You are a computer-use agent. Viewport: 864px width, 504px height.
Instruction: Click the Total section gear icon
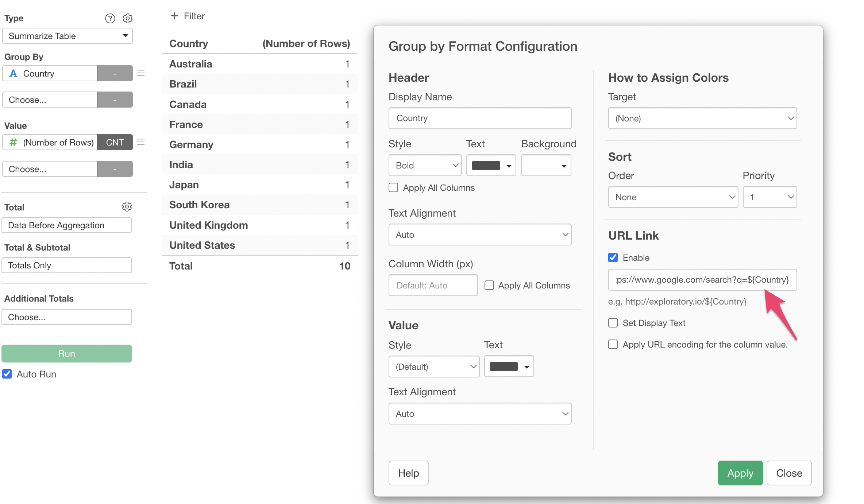point(127,207)
